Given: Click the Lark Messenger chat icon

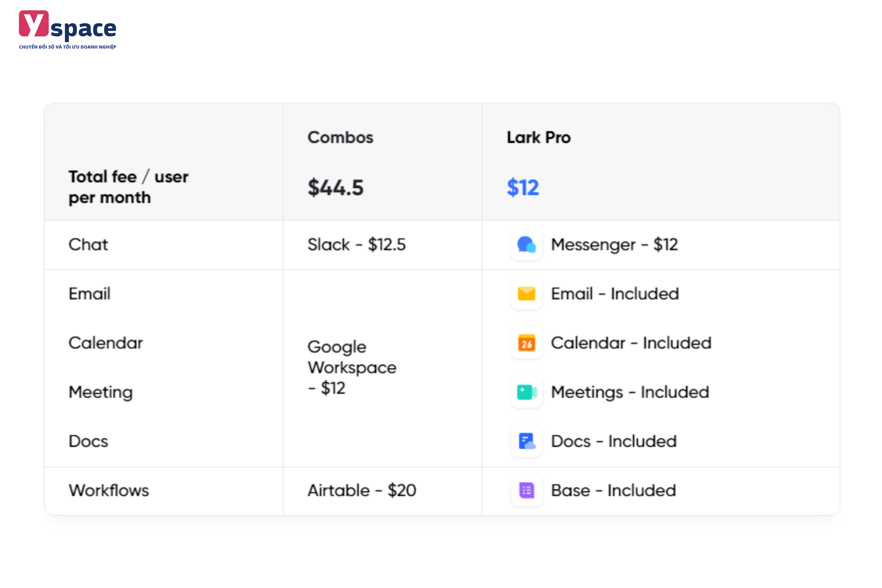Looking at the screenshot, I should (527, 245).
